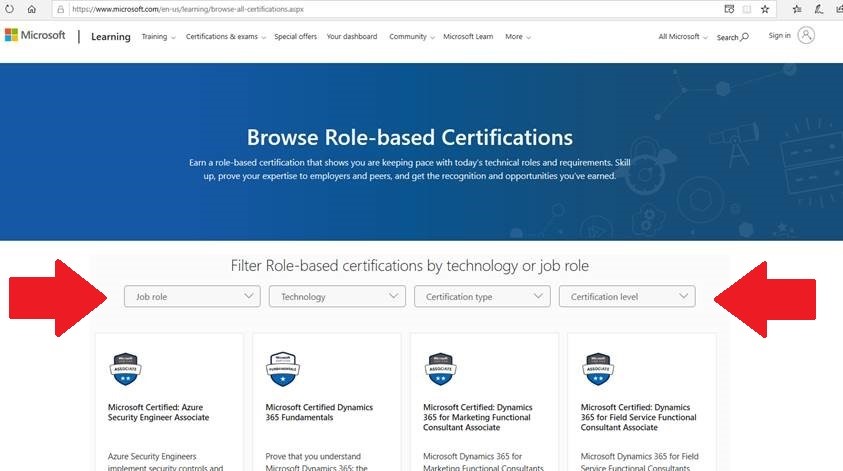The image size is (843, 471).
Task: Open the Technology filter dropdown
Action: tap(337, 296)
